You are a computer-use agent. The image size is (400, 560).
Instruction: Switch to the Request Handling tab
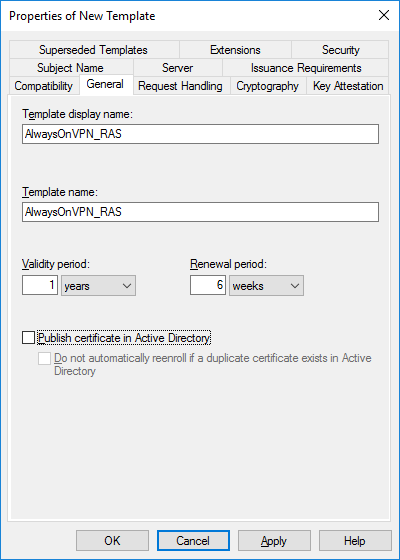[x=180, y=86]
